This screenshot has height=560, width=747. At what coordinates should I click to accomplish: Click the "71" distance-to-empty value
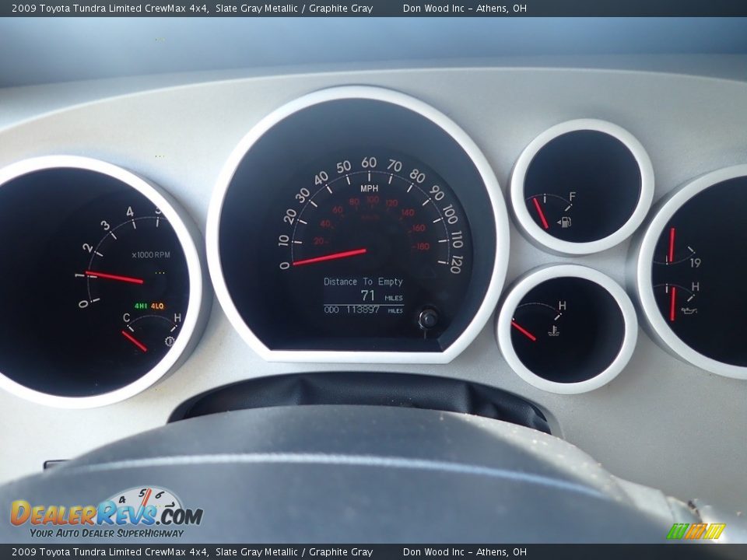point(368,296)
